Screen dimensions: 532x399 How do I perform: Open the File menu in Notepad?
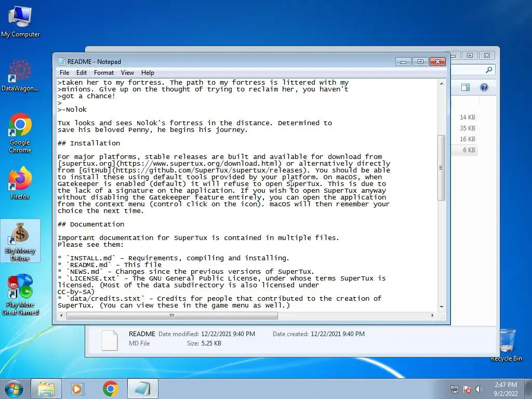tap(64, 73)
